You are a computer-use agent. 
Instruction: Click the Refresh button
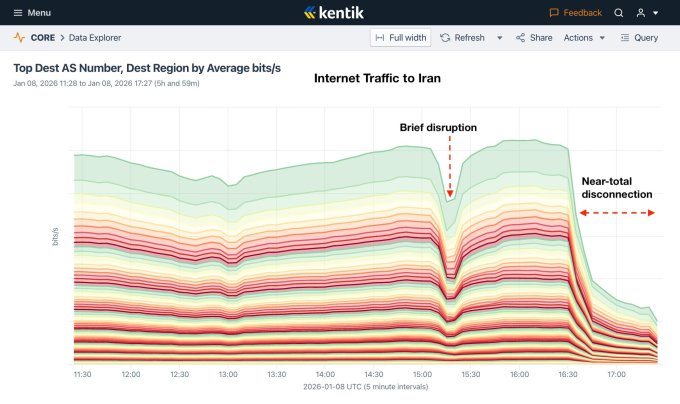[x=463, y=37]
